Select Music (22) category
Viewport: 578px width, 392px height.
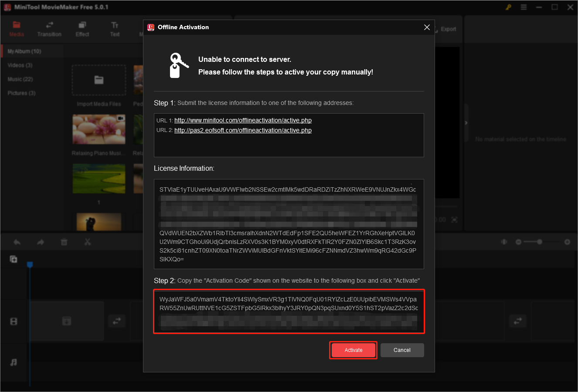coord(20,79)
